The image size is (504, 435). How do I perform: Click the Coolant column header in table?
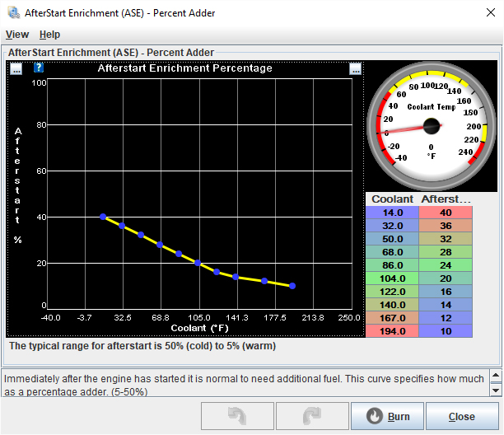coord(392,199)
